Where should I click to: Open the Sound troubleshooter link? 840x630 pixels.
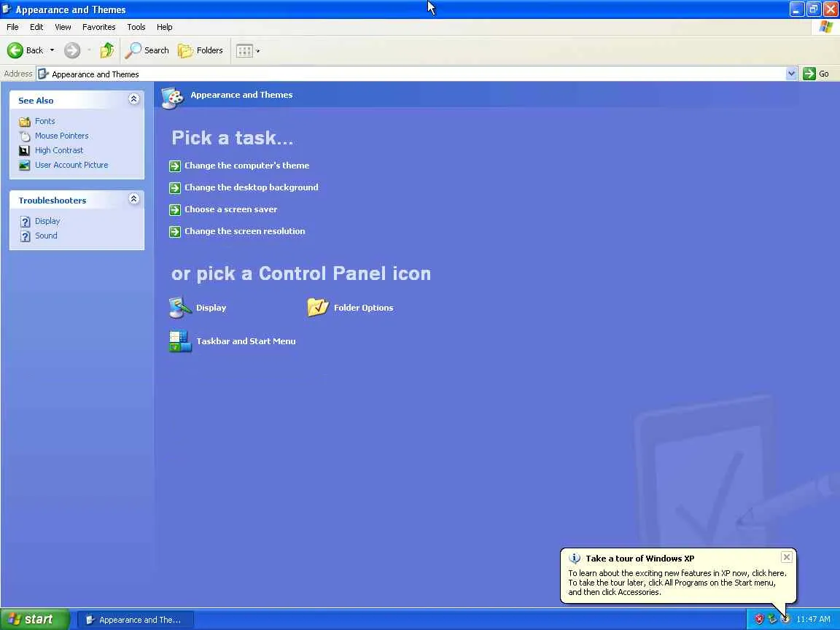pos(46,236)
